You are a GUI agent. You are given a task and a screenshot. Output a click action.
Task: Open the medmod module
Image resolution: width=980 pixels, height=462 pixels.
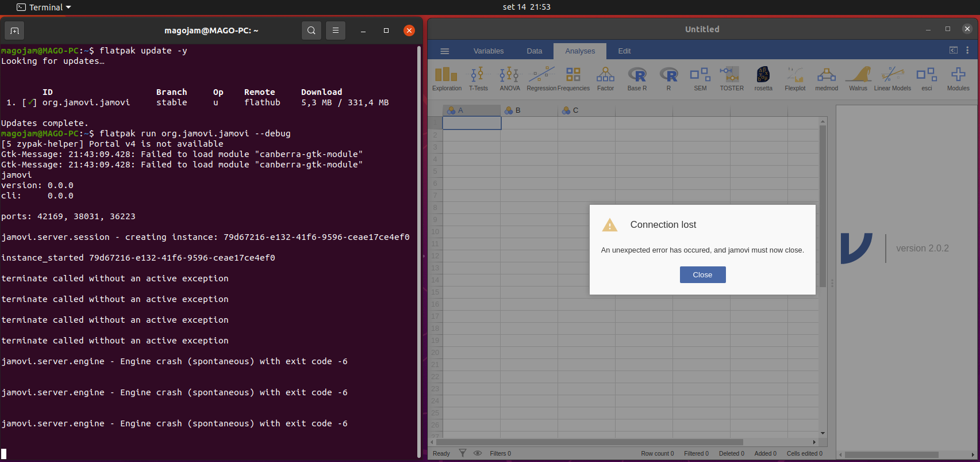(827, 79)
